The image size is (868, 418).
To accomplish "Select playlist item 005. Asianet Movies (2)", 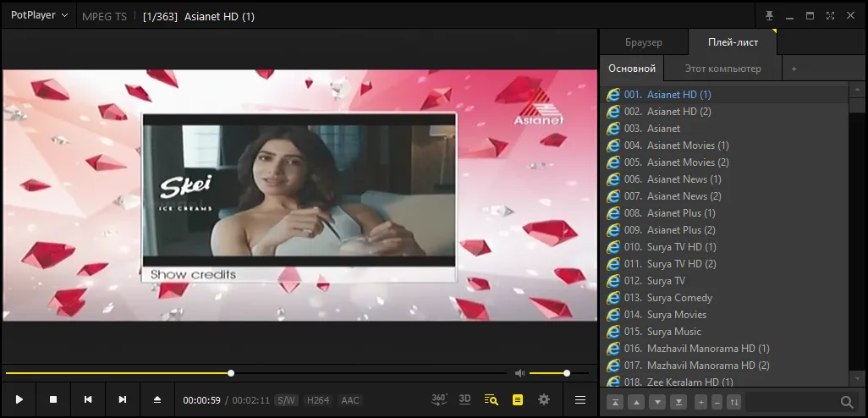I will point(724,162).
